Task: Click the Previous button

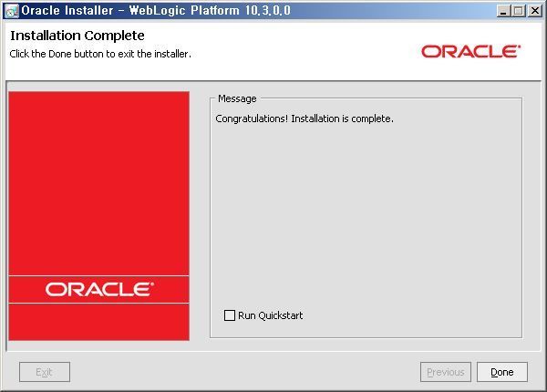Action: 446,372
